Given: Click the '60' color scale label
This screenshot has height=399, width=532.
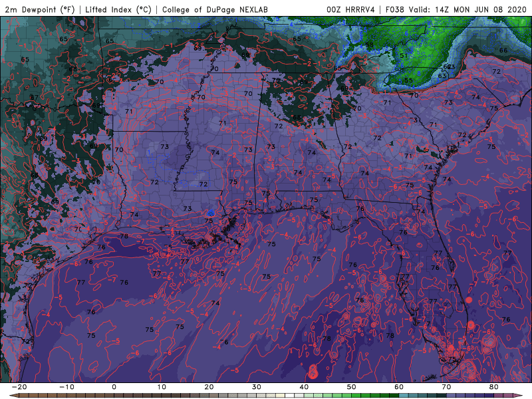Looking at the screenshot, I should 399,387.
